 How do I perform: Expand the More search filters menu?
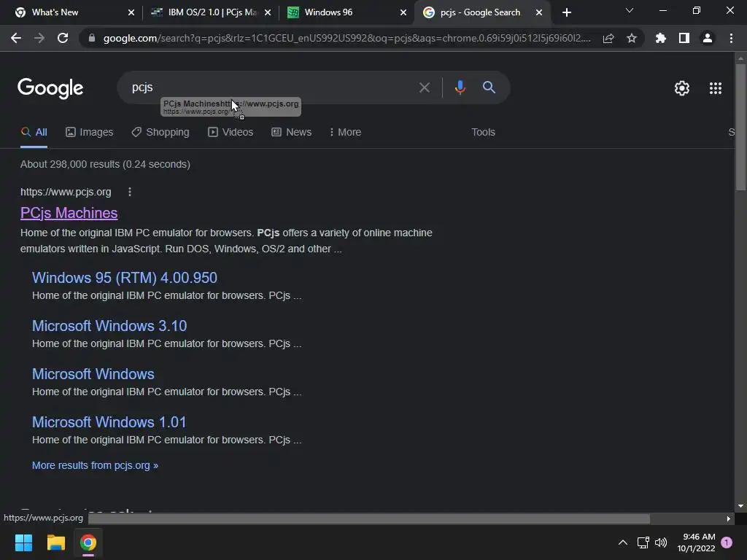pyautogui.click(x=345, y=133)
